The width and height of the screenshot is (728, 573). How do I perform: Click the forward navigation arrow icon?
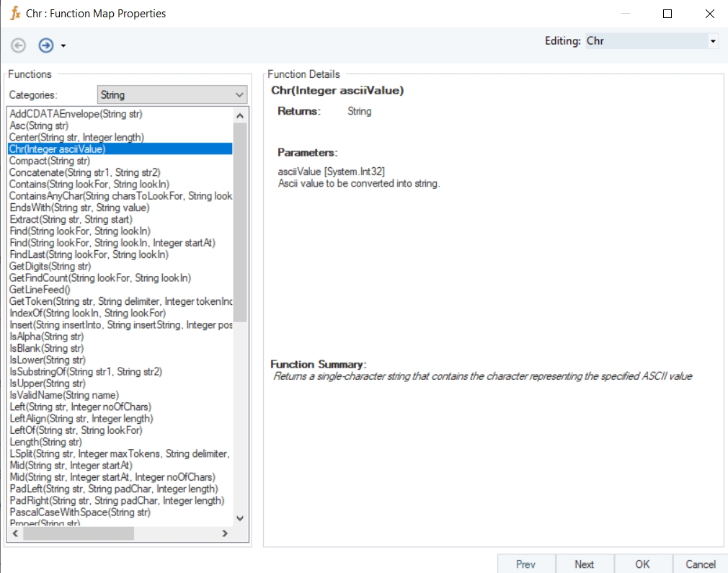[x=46, y=45]
